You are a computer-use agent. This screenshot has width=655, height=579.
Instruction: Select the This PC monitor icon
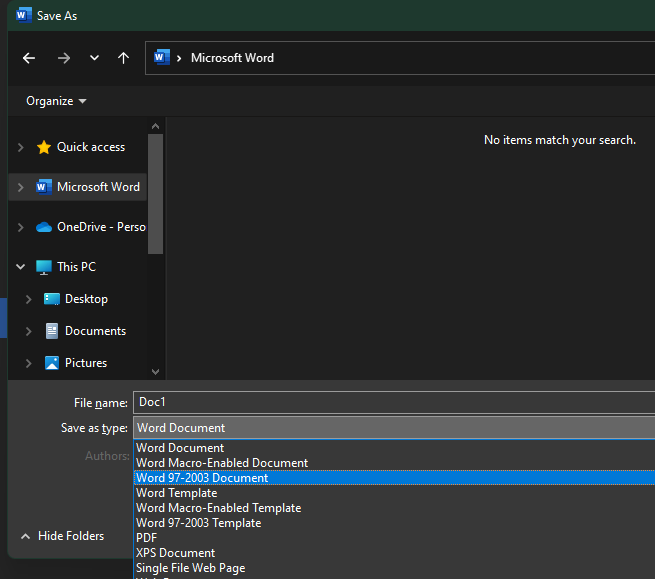43,267
